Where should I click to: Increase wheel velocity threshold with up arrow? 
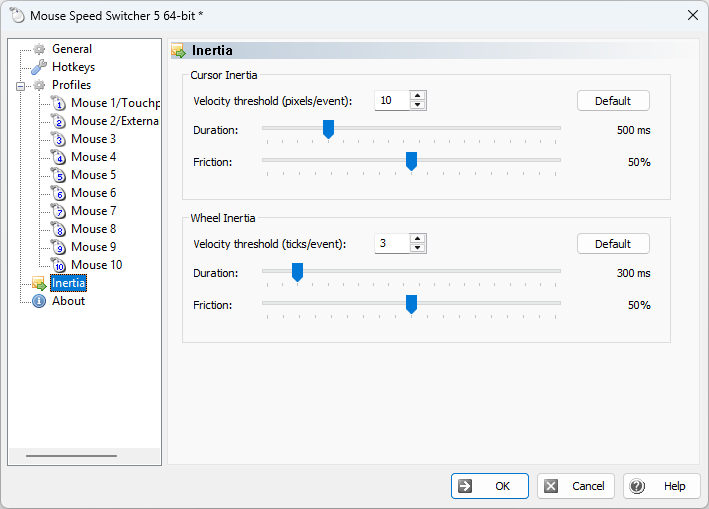[x=418, y=239]
